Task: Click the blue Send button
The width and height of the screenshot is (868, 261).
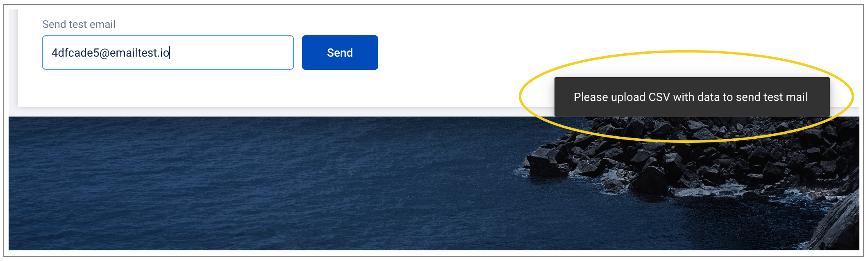Action: 340,53
